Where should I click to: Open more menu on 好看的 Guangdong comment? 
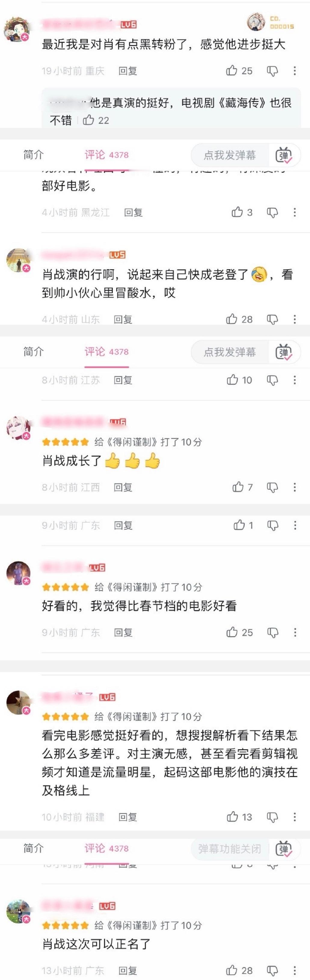point(295,632)
